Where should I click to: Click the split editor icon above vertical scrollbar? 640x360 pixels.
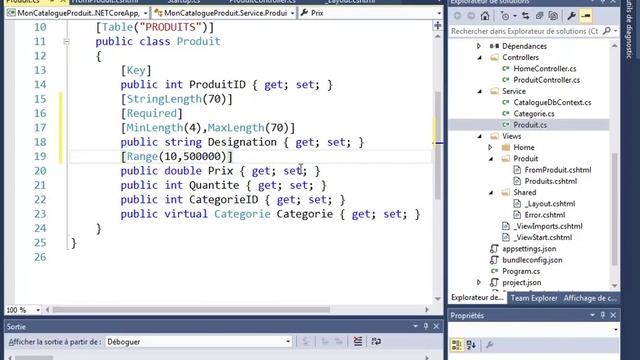pyautogui.click(x=438, y=26)
